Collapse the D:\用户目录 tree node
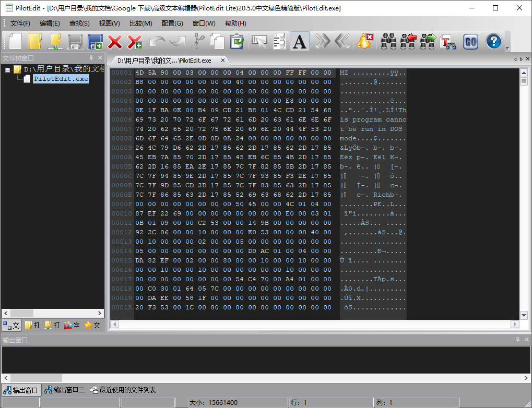532x408 pixels. click(x=8, y=69)
